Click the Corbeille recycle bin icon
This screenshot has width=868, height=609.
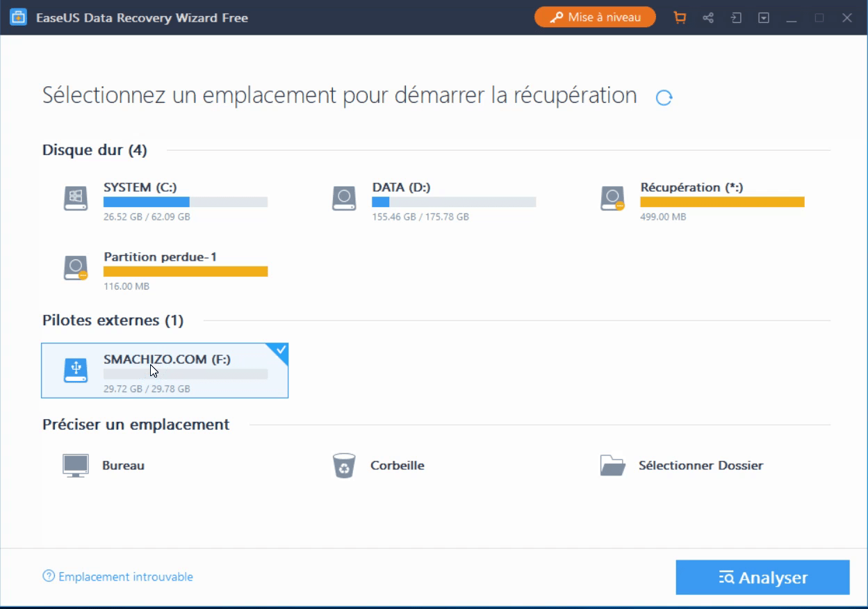pos(344,465)
